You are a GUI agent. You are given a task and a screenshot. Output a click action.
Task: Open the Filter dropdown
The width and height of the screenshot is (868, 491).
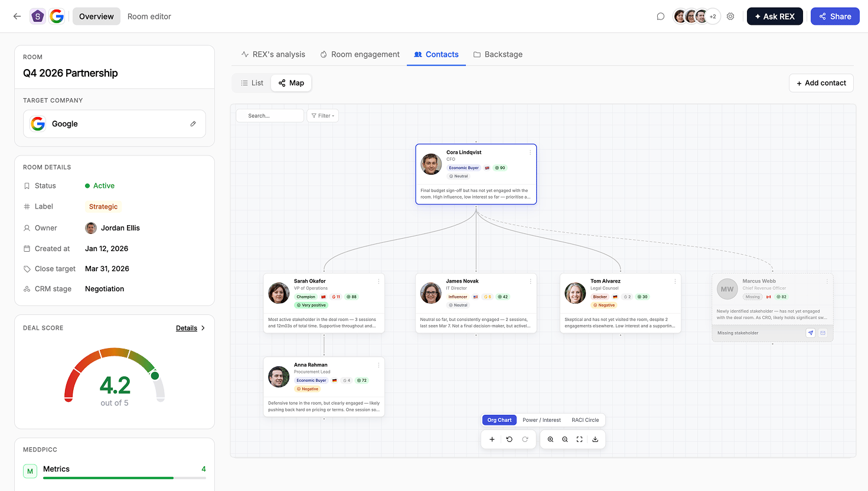tap(322, 116)
